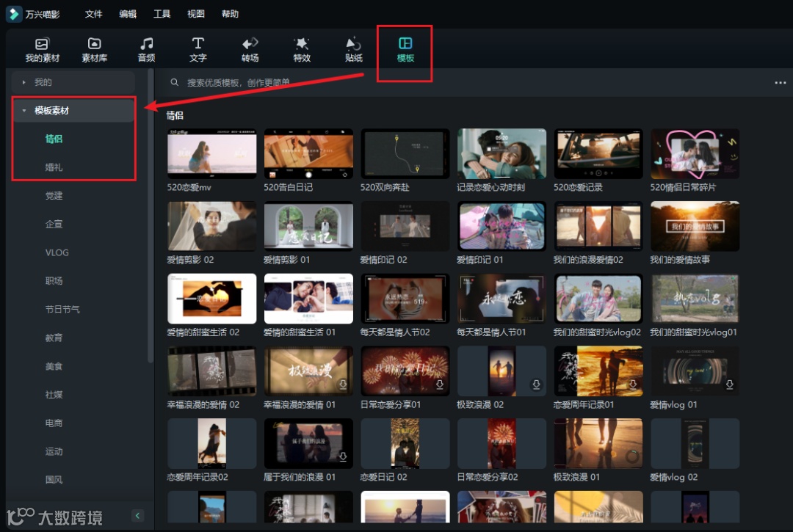Select the 运动 category
793x532 pixels.
coord(54,451)
